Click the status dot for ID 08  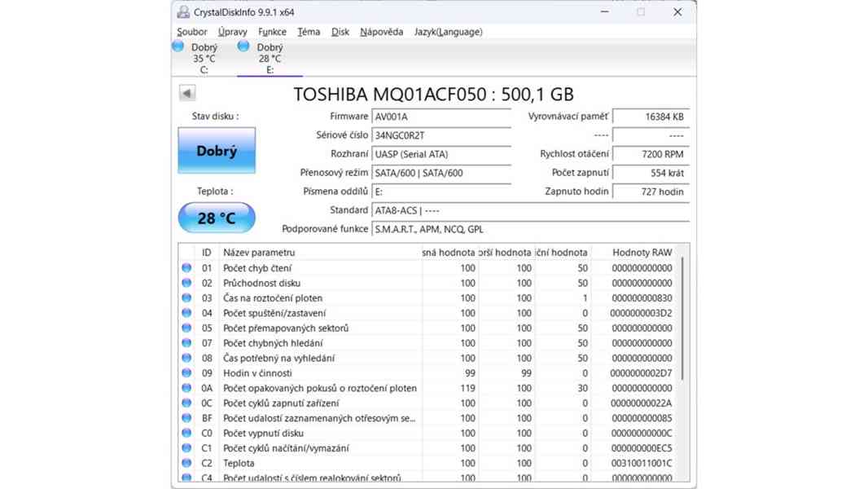186,358
